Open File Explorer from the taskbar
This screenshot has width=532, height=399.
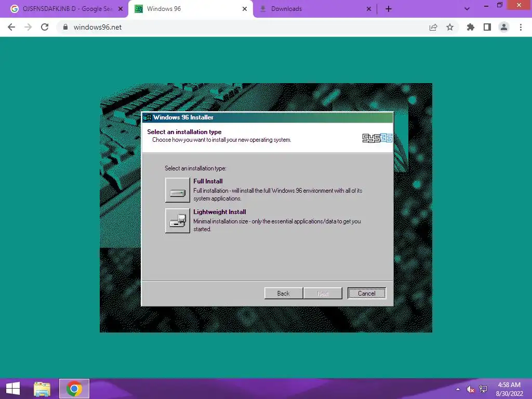point(42,389)
